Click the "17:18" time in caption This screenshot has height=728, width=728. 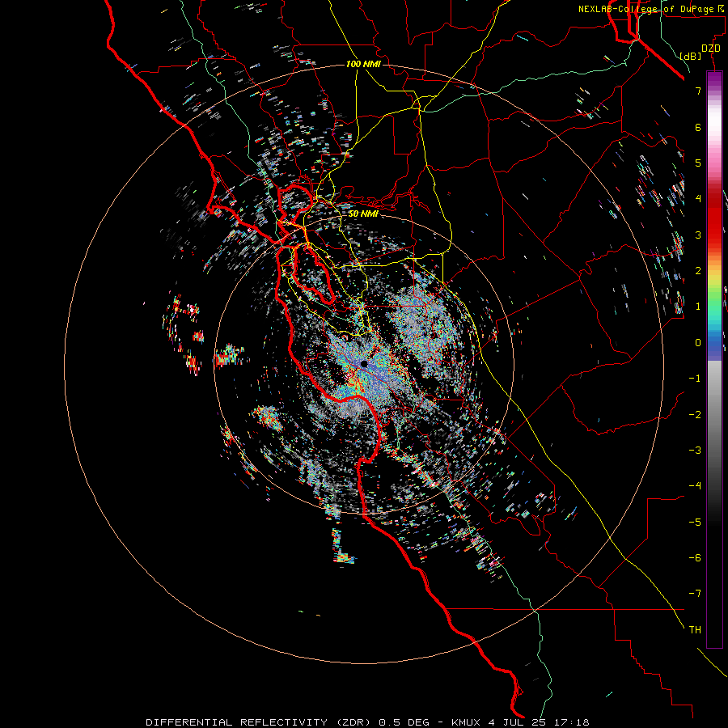coord(571,722)
